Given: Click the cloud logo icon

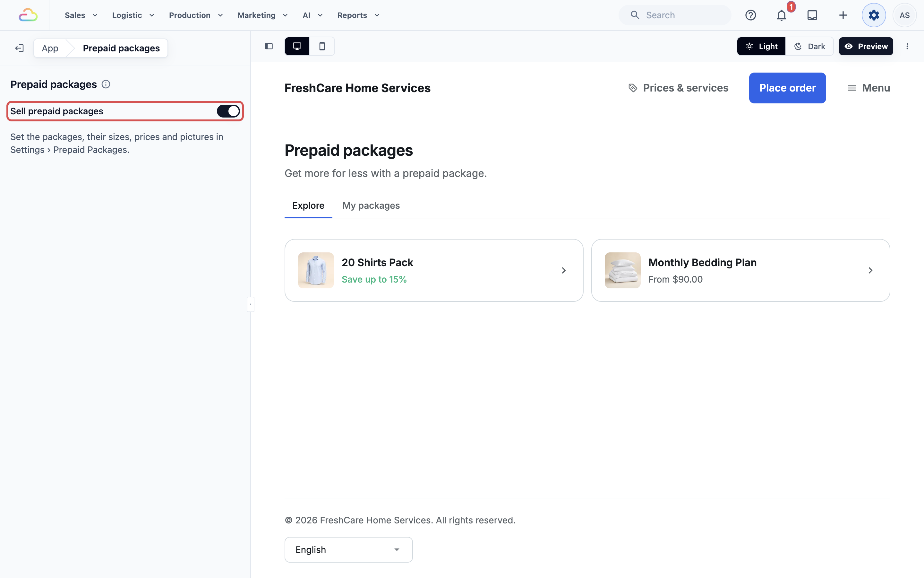Looking at the screenshot, I should coord(28,15).
